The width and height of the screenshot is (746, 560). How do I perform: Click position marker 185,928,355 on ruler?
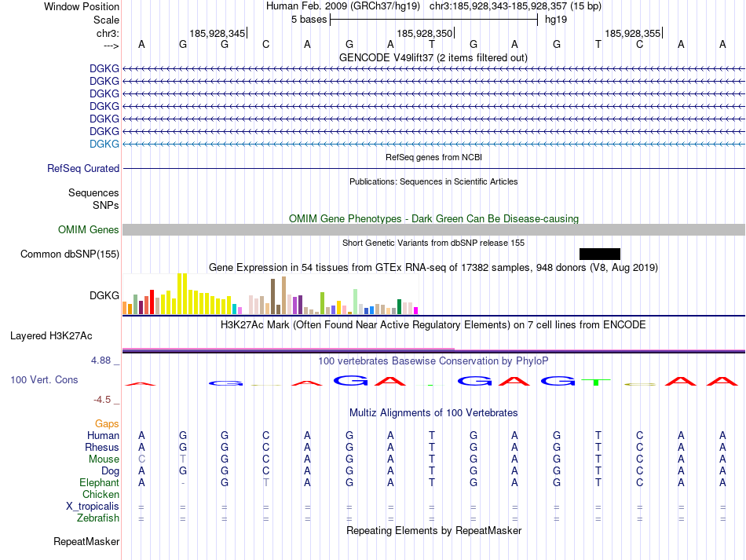633,33
